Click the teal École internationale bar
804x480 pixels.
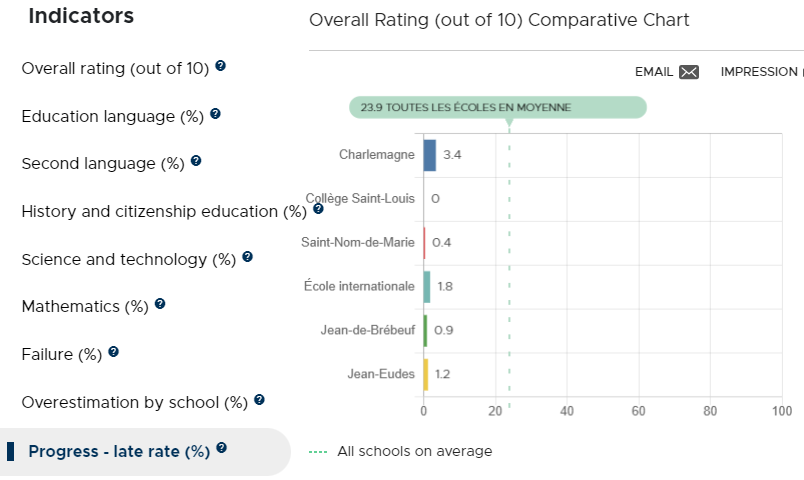[x=427, y=287]
